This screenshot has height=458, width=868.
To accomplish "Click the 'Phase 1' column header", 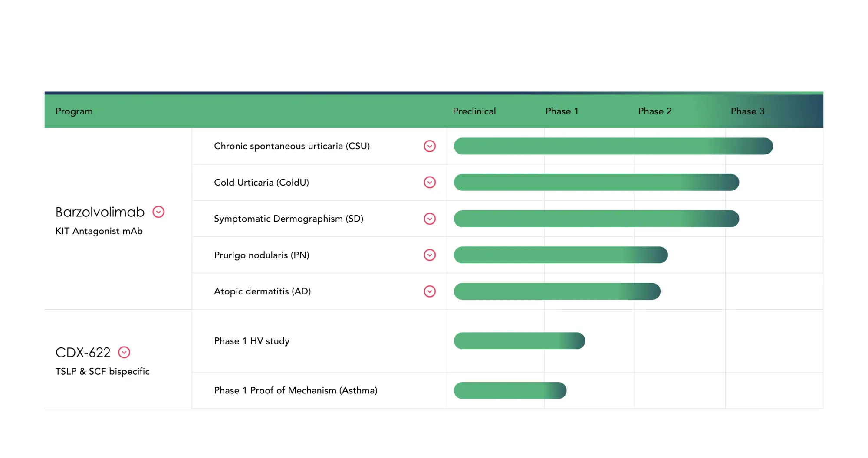I will click(562, 111).
